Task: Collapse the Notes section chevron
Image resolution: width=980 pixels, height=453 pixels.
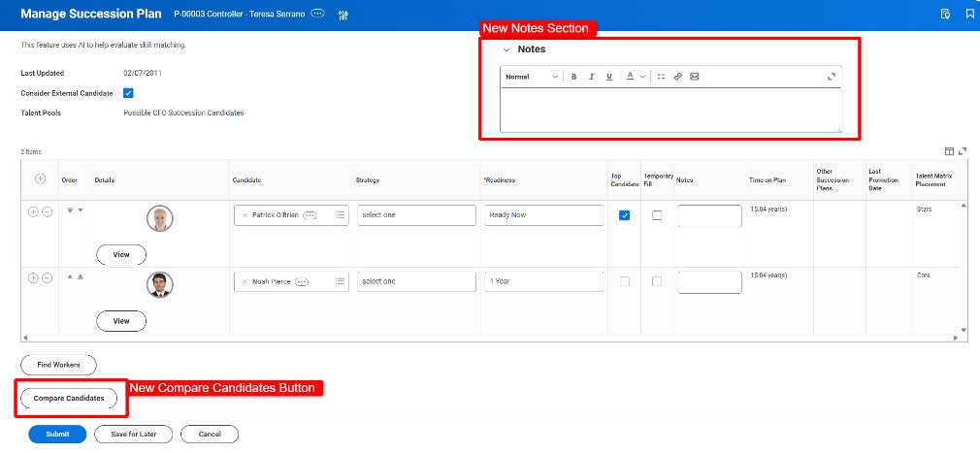Action: (x=506, y=49)
